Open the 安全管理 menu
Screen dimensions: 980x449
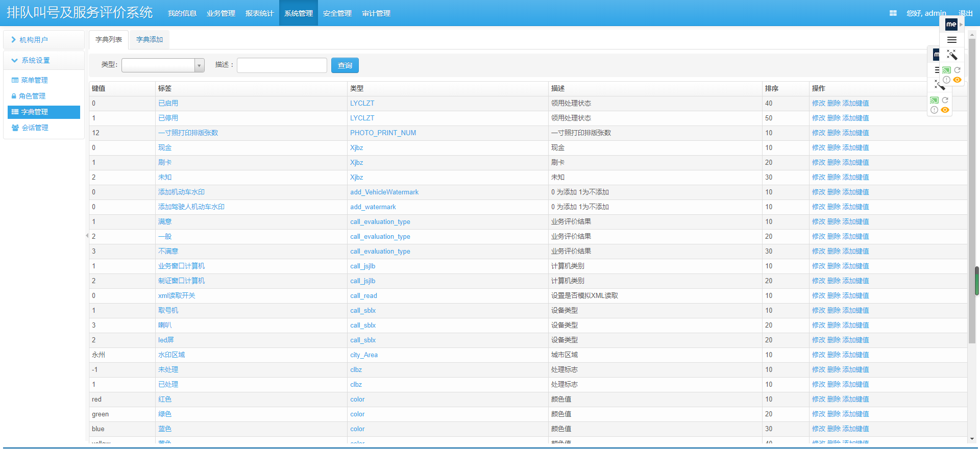337,13
